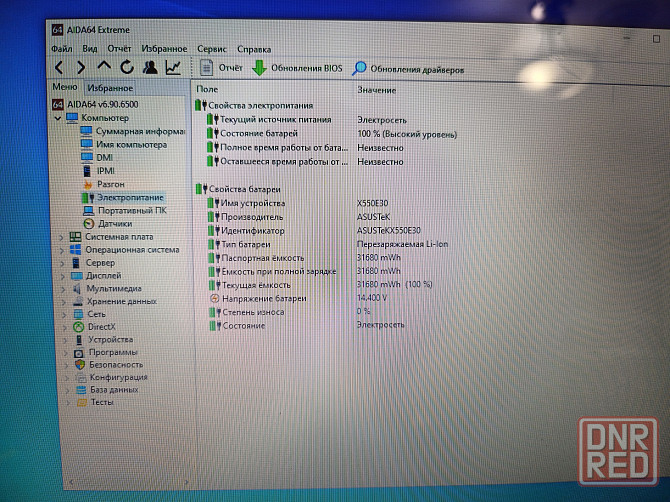Expand the Хранение данных node
The height and width of the screenshot is (502, 670).
click(x=64, y=302)
